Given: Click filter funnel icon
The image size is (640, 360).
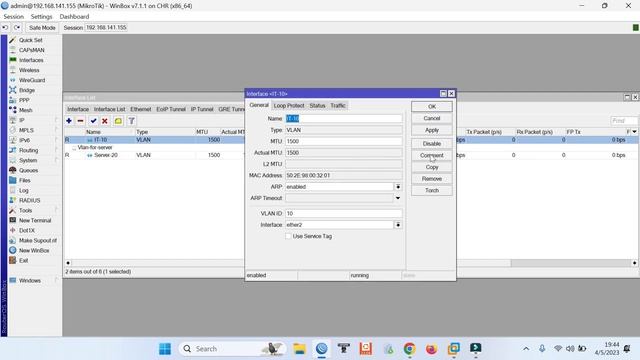Looking at the screenshot, I should [131, 121].
